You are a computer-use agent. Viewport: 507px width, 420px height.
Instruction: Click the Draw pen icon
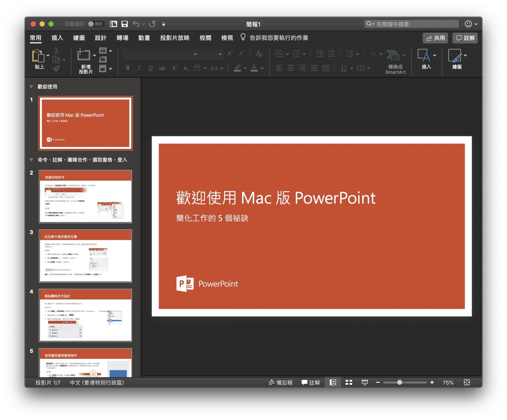tap(455, 55)
